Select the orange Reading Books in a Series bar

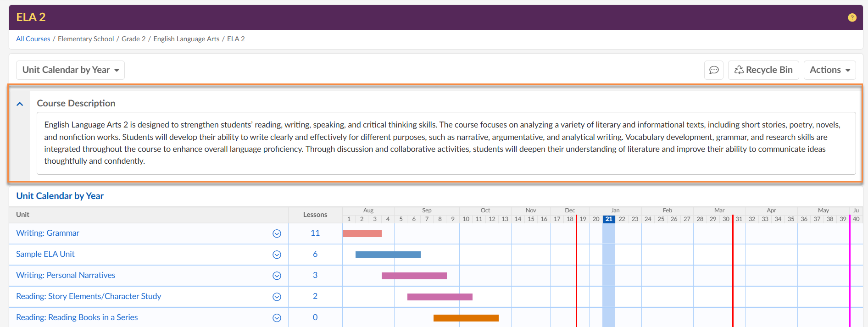(466, 318)
